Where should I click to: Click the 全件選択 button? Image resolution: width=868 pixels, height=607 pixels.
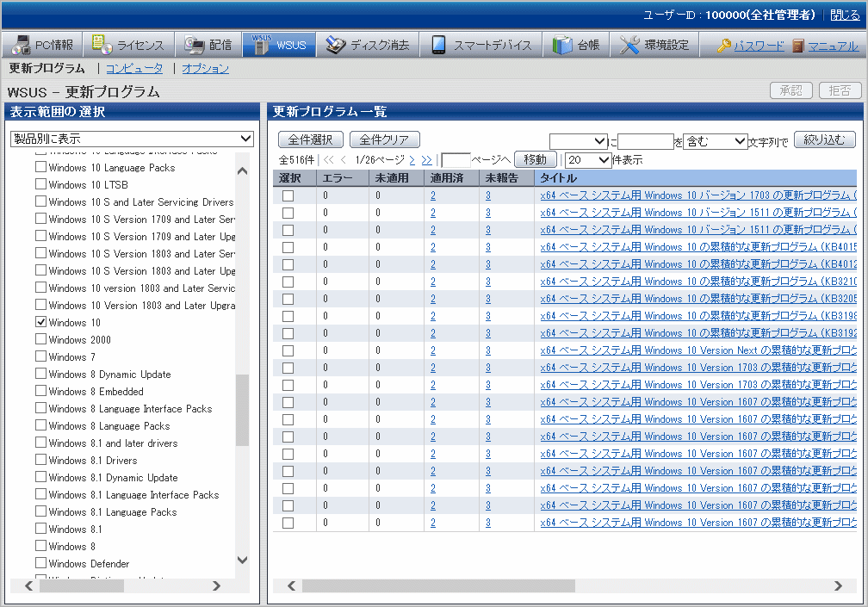click(x=311, y=139)
